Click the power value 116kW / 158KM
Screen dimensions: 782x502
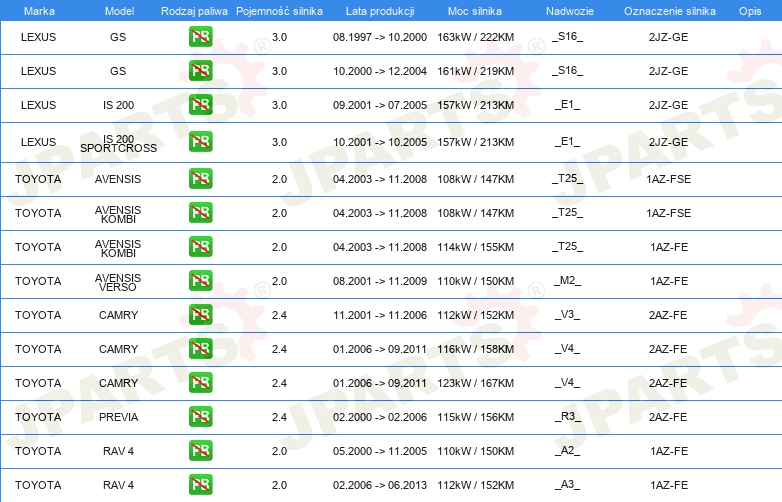[x=475, y=349]
